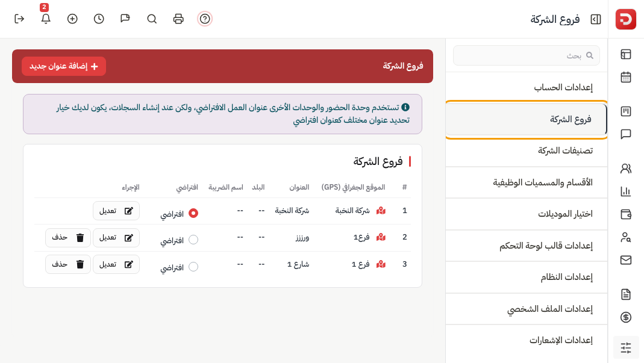Screen dimensions: 644x363
Task: Open إعدادات الحساب menu item
Action: tap(526, 87)
